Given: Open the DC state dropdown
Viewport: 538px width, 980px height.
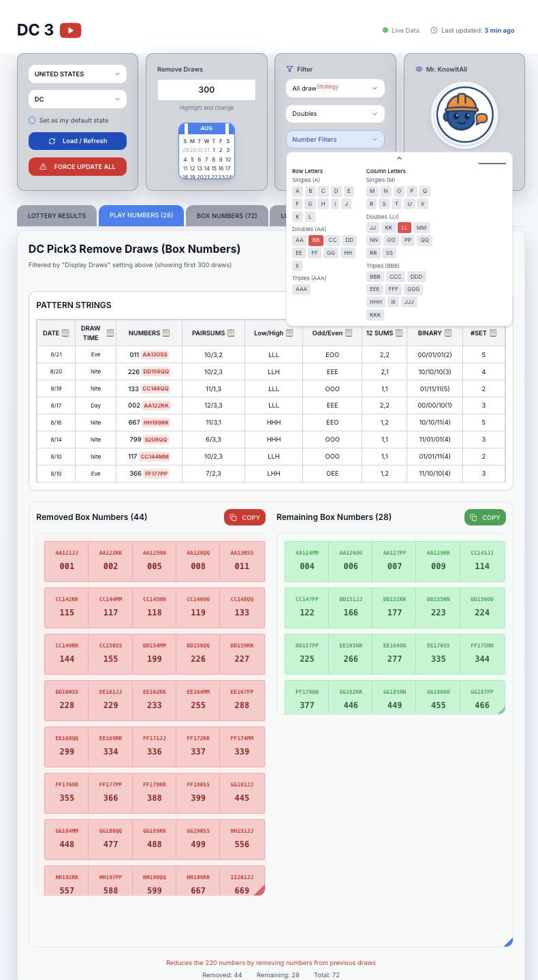Looking at the screenshot, I should point(78,99).
